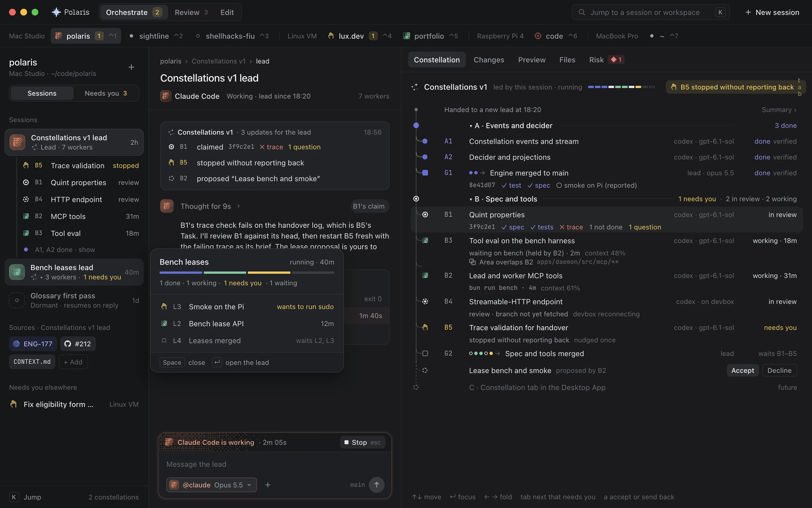The image size is (812, 508).
Task: Select the Edit mode
Action: [x=227, y=12]
